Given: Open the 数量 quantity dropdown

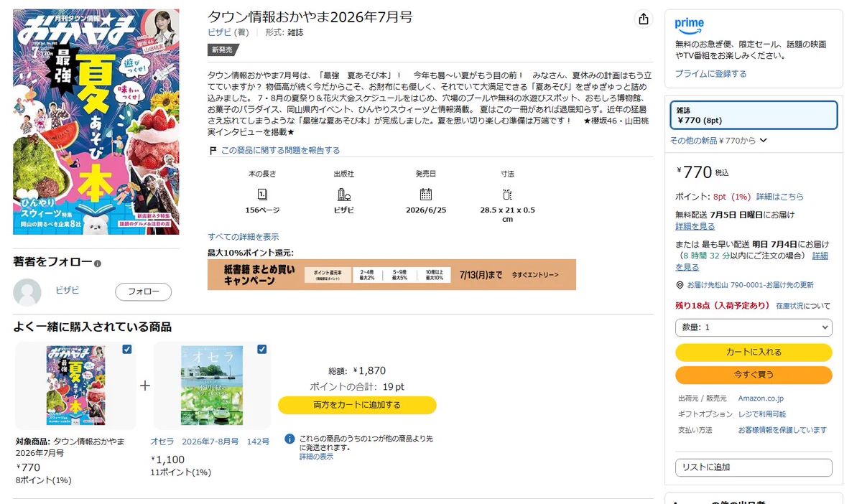Looking at the screenshot, I should pyautogui.click(x=754, y=327).
